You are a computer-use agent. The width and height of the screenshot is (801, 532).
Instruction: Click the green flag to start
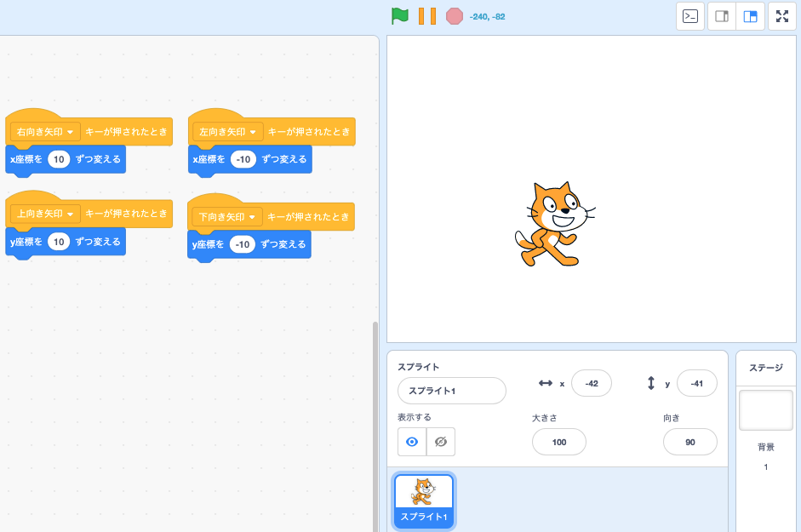coord(400,16)
